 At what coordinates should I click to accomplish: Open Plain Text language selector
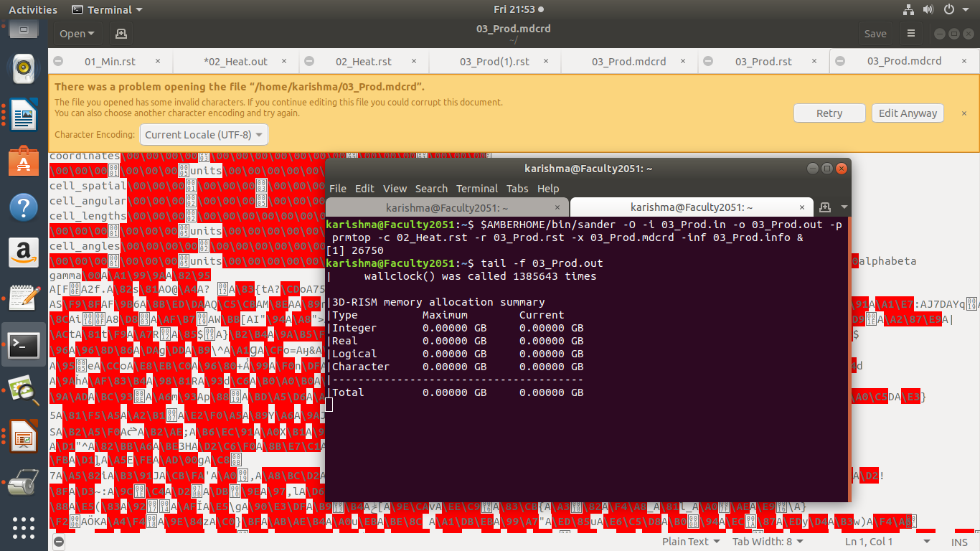pos(691,542)
